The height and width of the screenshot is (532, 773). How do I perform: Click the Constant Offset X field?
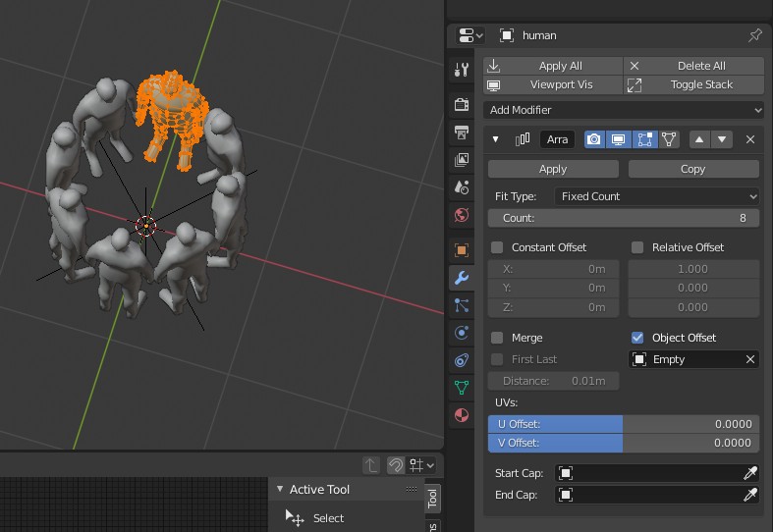553,269
